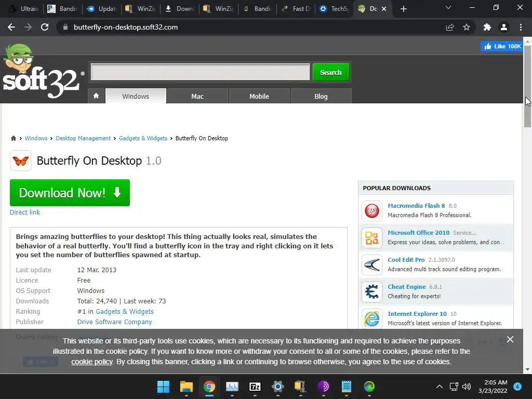Viewport: 532px width, 399px height.
Task: Open the cookie policy link
Action: 92,362
